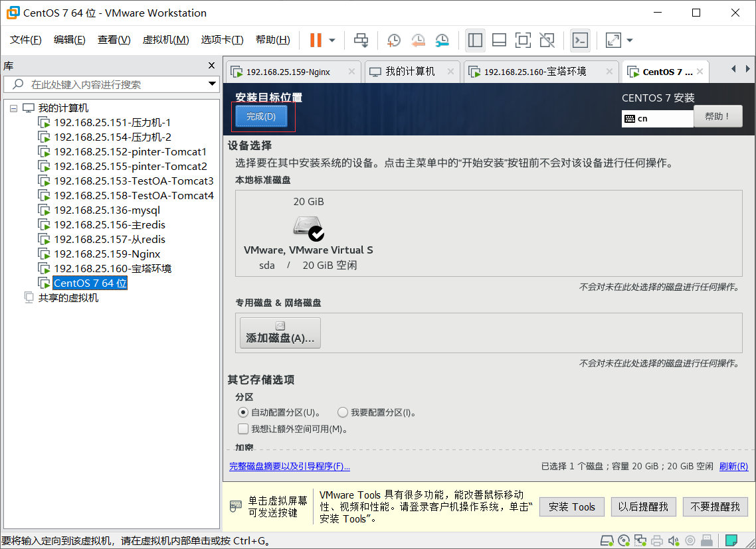
Task: Click the 不要提醒我 button
Action: 715,507
